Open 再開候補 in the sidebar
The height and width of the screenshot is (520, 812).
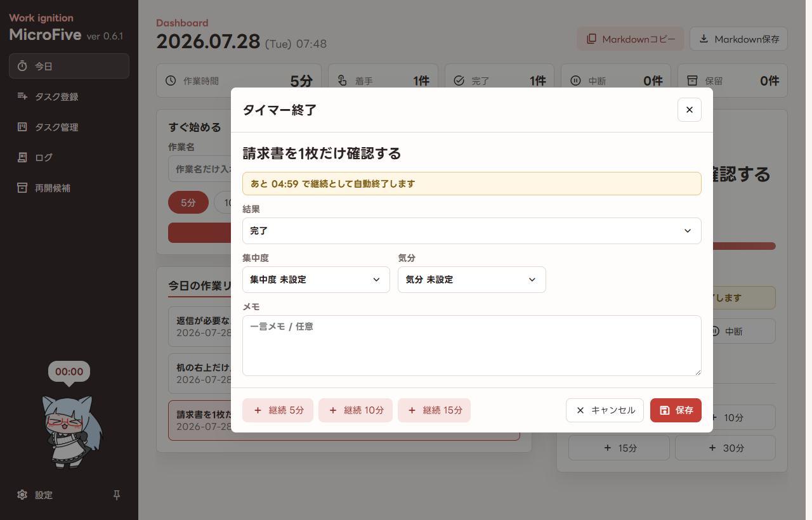(x=69, y=188)
